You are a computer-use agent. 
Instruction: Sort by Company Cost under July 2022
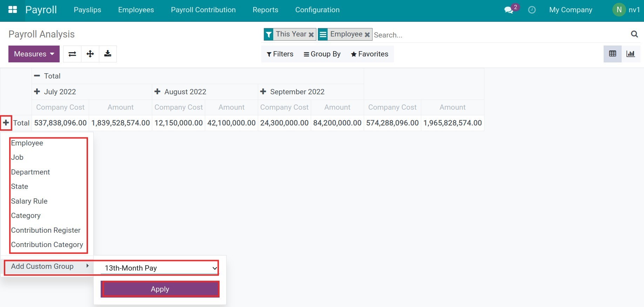[60, 107]
